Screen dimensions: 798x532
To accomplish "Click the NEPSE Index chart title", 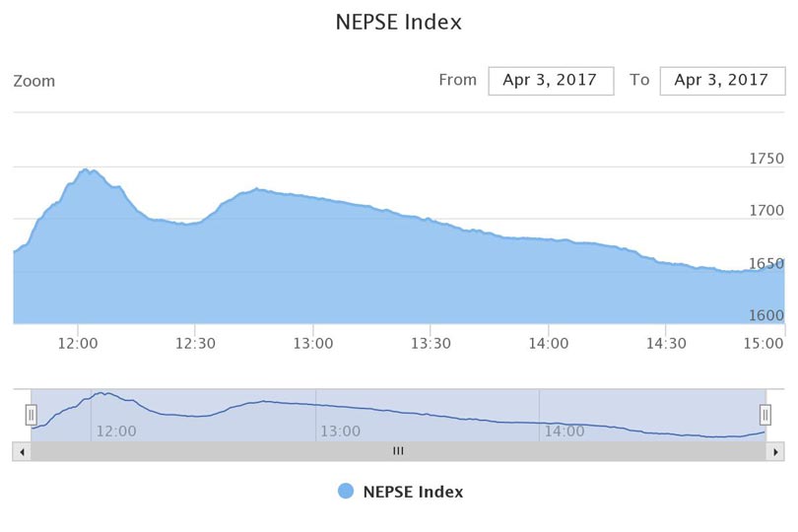I will (x=398, y=22).
